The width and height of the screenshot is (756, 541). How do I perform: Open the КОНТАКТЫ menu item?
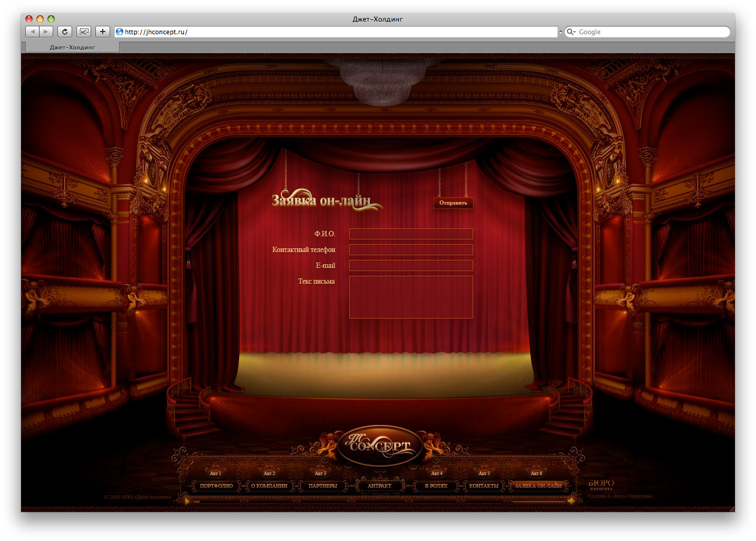click(x=484, y=486)
